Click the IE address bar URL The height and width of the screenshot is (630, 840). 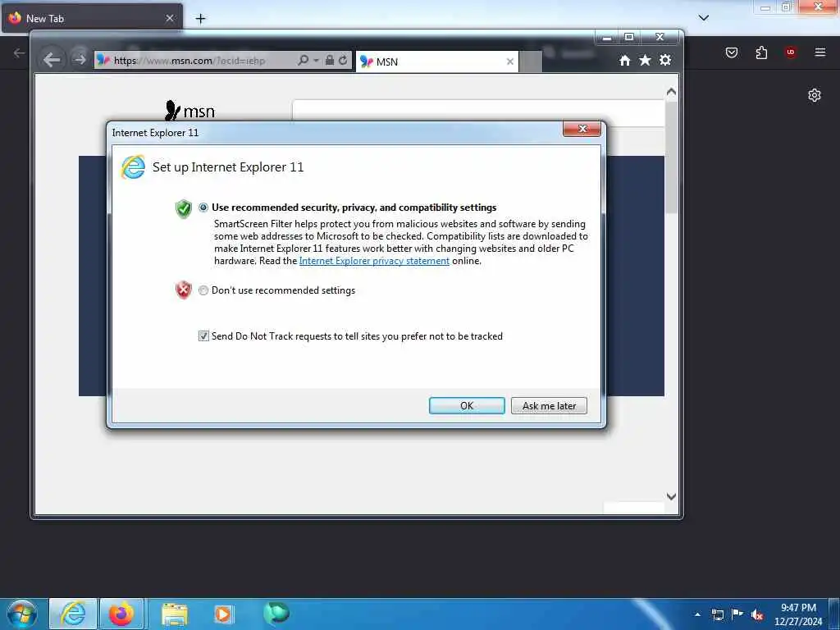pyautogui.click(x=189, y=61)
